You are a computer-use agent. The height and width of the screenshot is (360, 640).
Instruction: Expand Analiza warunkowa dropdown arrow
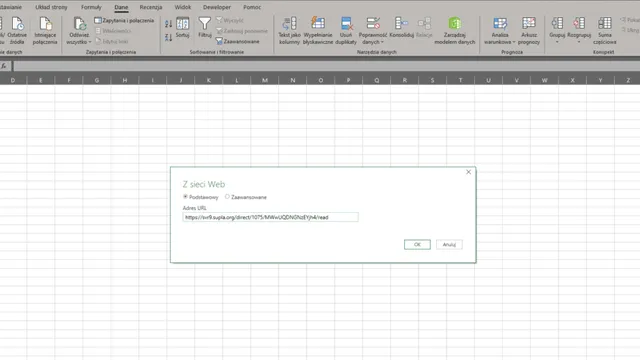pyautogui.click(x=513, y=42)
